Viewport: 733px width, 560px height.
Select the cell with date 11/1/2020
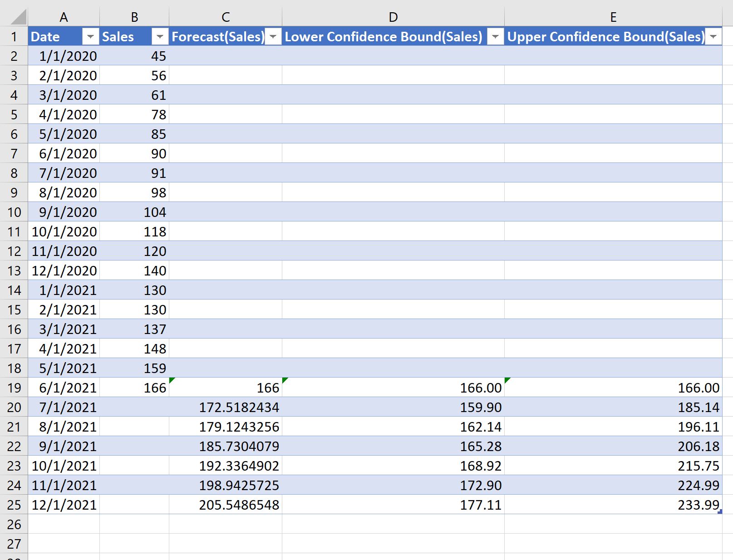pyautogui.click(x=64, y=251)
